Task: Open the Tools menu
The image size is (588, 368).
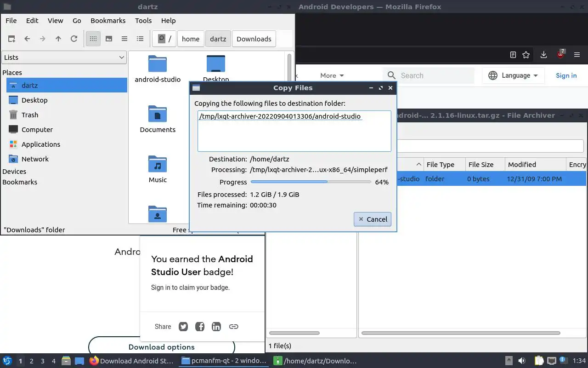Action: click(x=143, y=20)
